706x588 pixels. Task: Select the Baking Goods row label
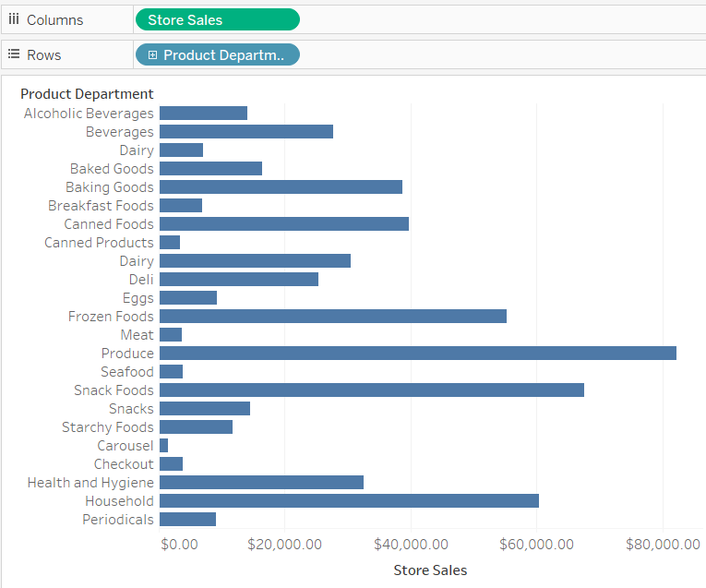click(x=110, y=187)
